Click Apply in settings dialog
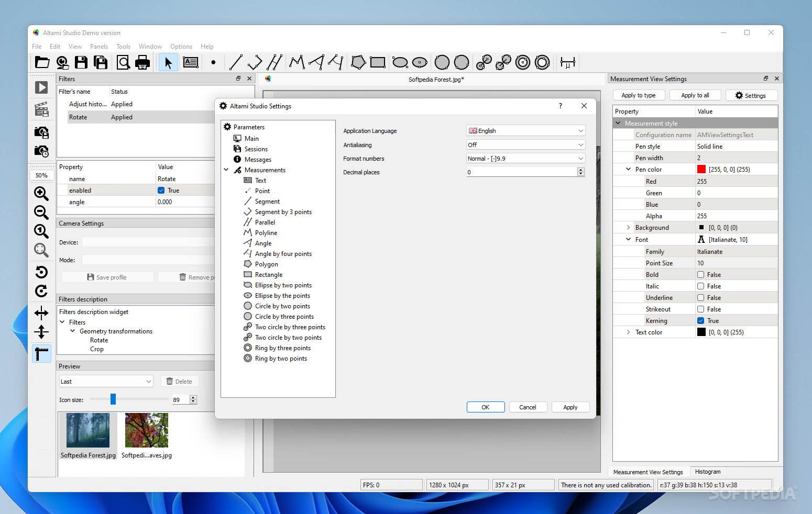Image resolution: width=812 pixels, height=514 pixels. 570,407
